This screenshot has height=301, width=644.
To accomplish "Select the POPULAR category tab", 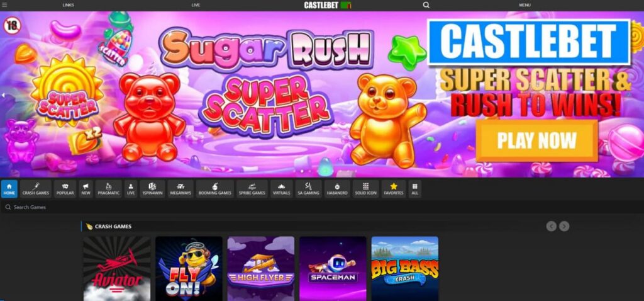I will (65, 189).
